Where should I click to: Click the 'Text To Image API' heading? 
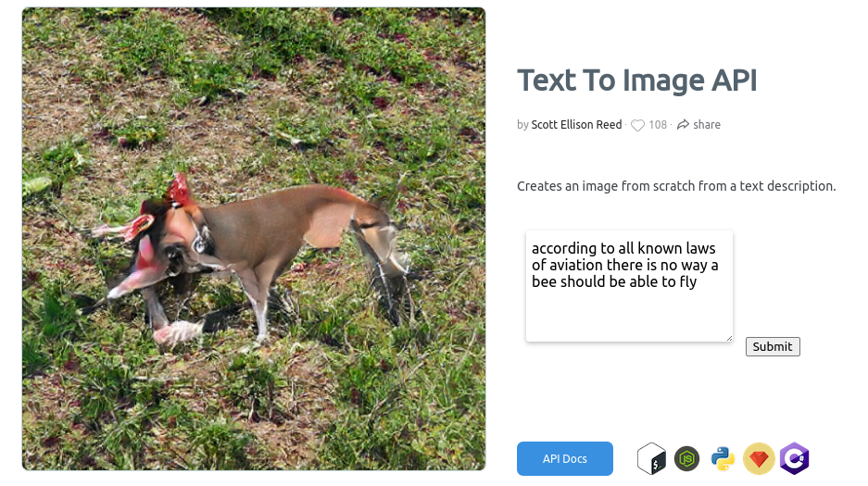pos(636,81)
